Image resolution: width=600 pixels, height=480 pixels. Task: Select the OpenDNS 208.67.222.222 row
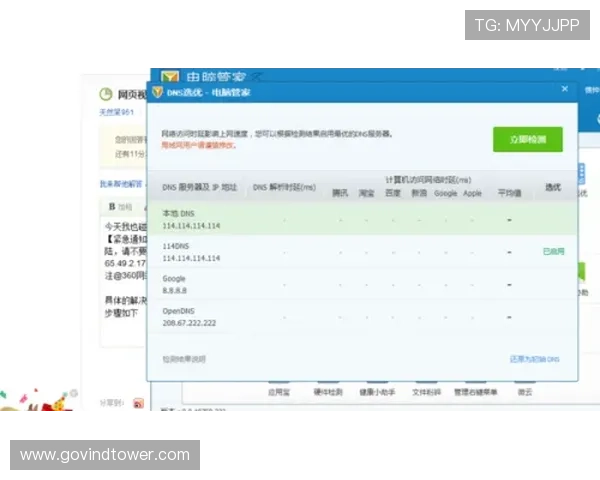click(362, 317)
